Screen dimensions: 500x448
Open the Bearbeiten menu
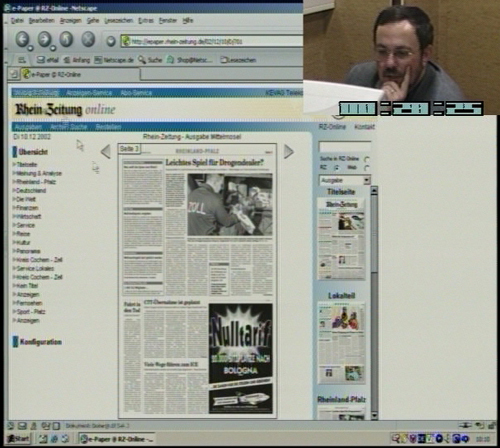(x=42, y=21)
